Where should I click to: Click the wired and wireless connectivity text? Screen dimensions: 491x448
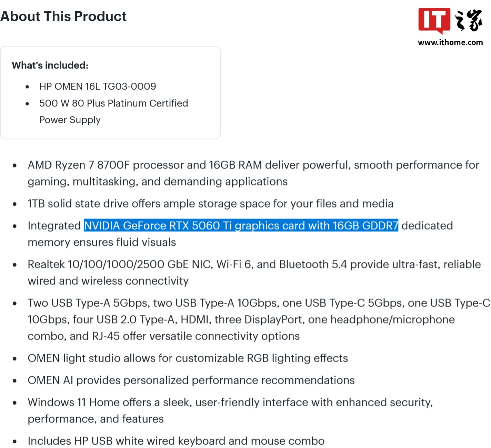[x=108, y=281]
